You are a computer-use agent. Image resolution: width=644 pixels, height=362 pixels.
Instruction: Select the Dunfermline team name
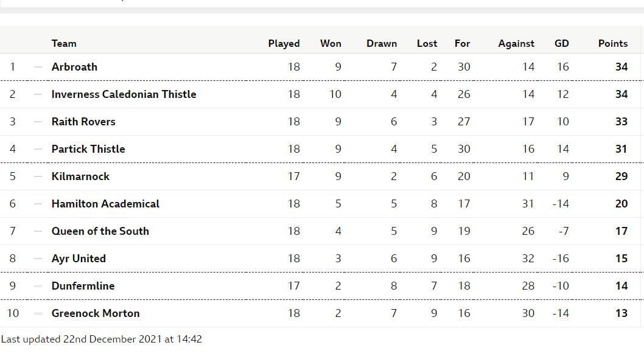coord(83,286)
